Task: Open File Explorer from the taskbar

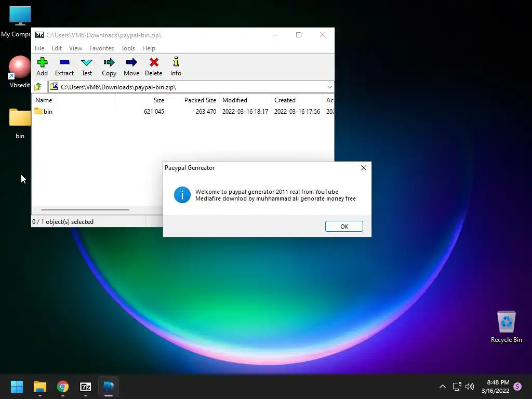Action: (39, 387)
